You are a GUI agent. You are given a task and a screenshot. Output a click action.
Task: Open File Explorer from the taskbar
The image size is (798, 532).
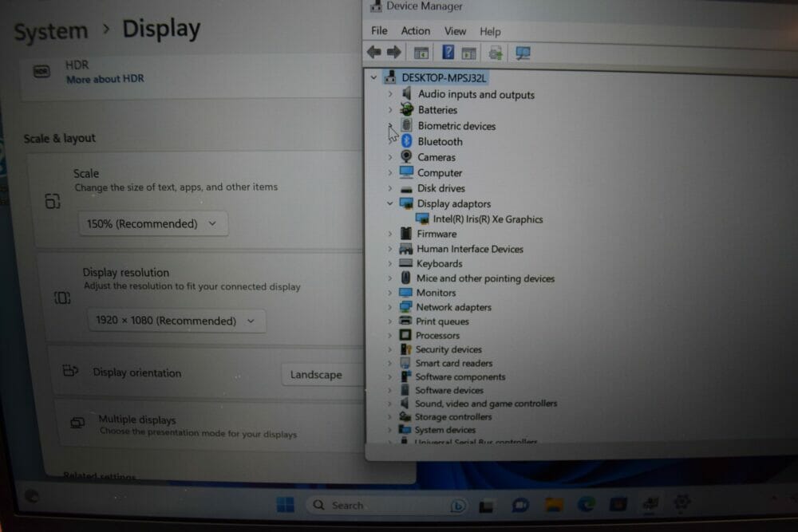tap(554, 504)
